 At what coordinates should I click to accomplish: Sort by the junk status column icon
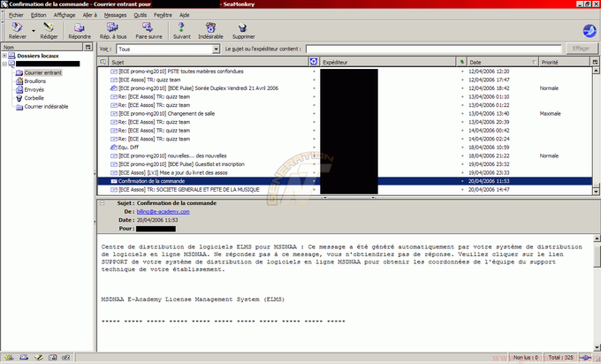point(314,62)
